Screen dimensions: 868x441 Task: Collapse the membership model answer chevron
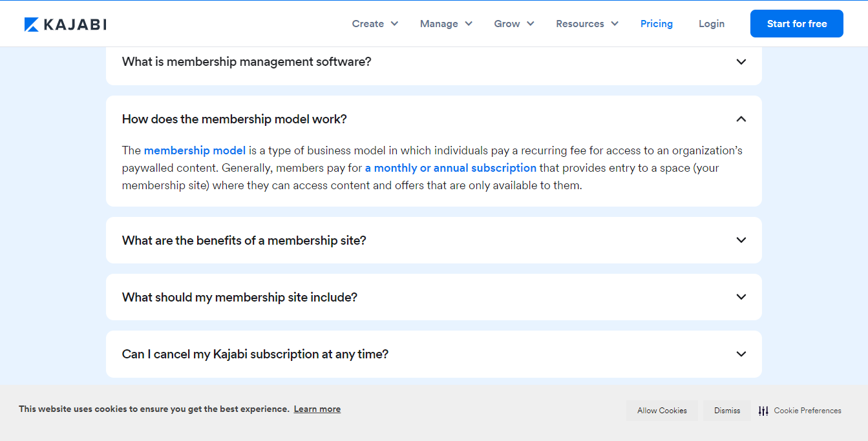point(741,119)
